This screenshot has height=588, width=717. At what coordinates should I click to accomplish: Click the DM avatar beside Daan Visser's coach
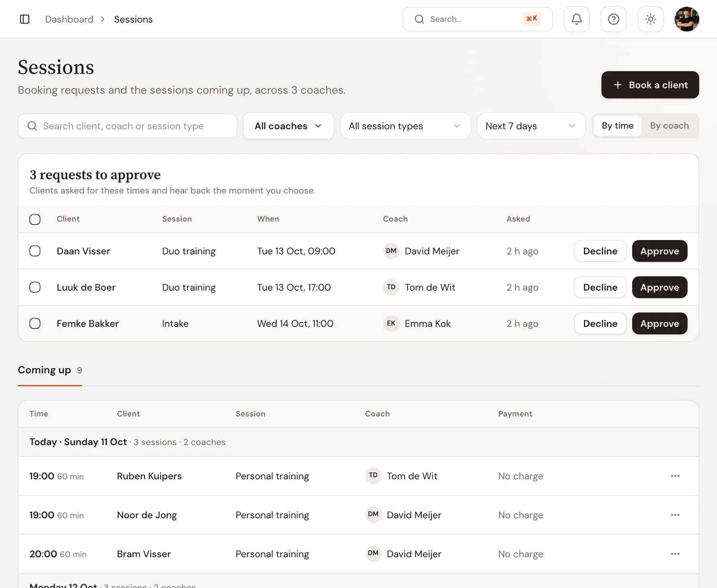click(391, 251)
